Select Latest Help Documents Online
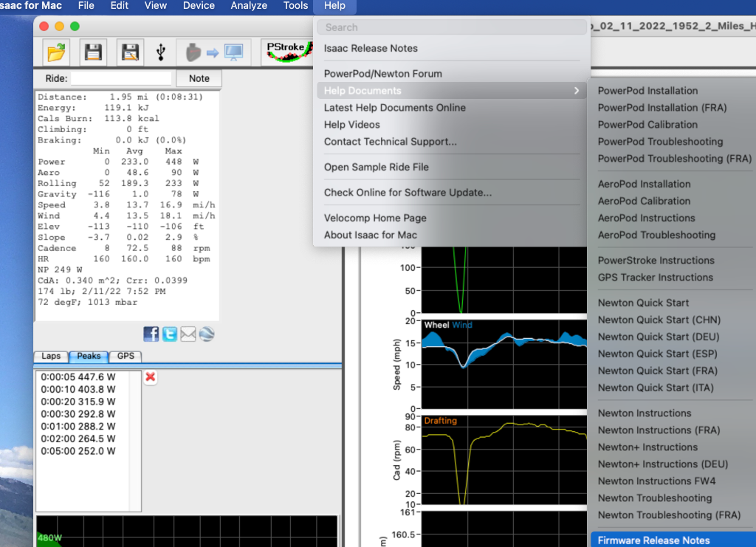The width and height of the screenshot is (756, 547). click(x=394, y=108)
